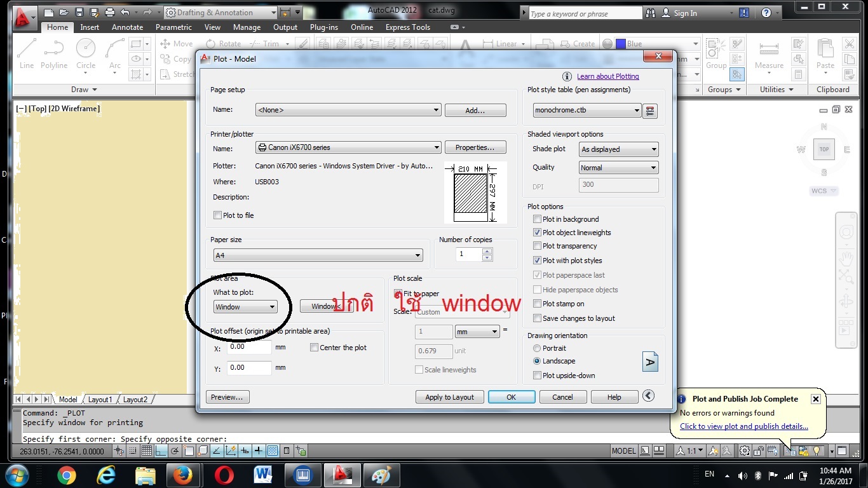The height and width of the screenshot is (488, 868).
Task: Open the Output ribbon tab
Action: (285, 27)
